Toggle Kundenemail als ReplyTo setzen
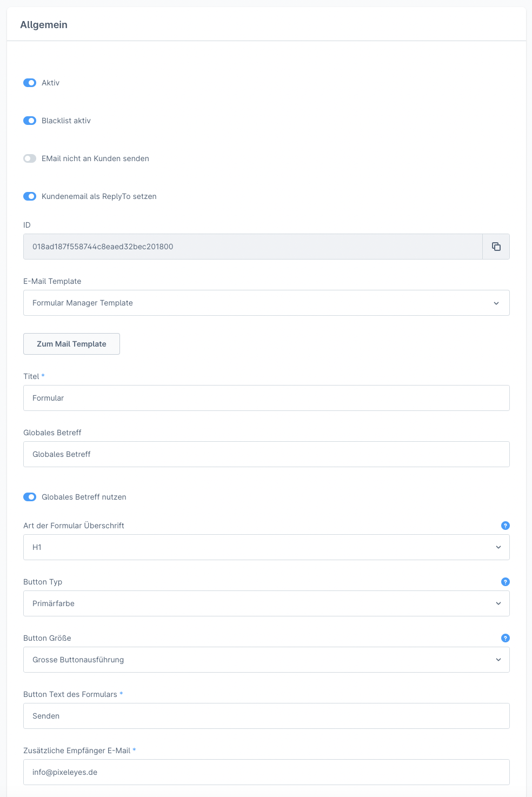Screen dimensions: 532x797 coord(30,196)
